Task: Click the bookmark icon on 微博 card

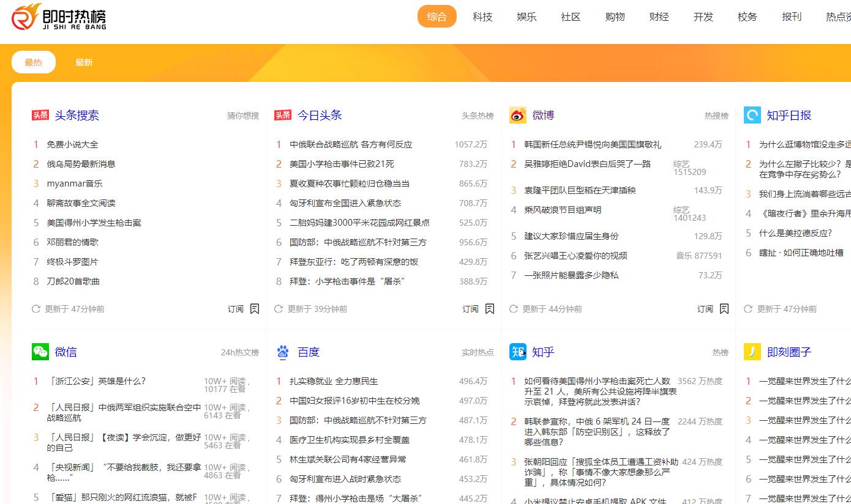Action: tap(724, 309)
